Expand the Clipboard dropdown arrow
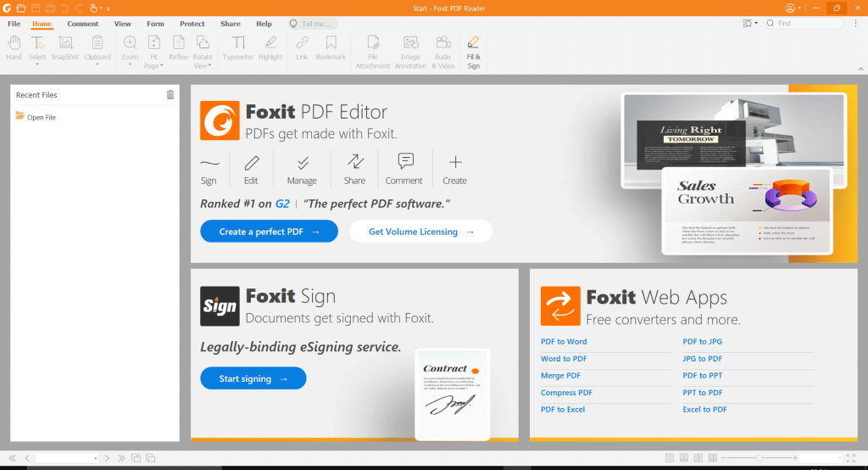 [97, 64]
